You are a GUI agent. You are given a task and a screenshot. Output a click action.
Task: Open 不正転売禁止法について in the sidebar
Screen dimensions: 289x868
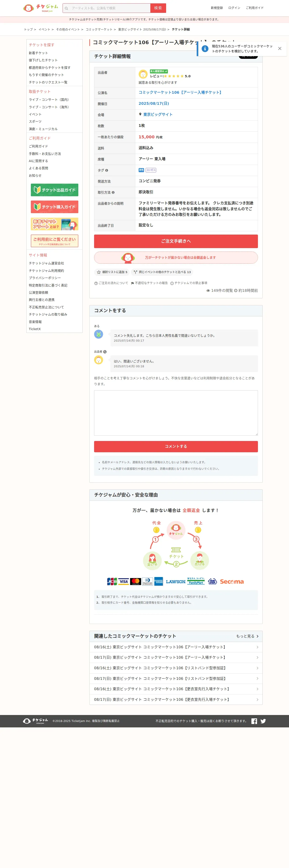pyautogui.click(x=46, y=307)
